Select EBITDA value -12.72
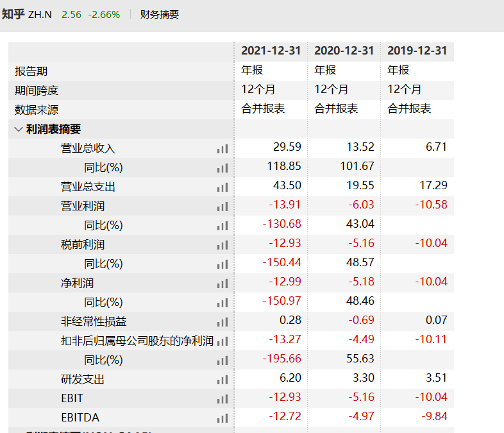 285,416
